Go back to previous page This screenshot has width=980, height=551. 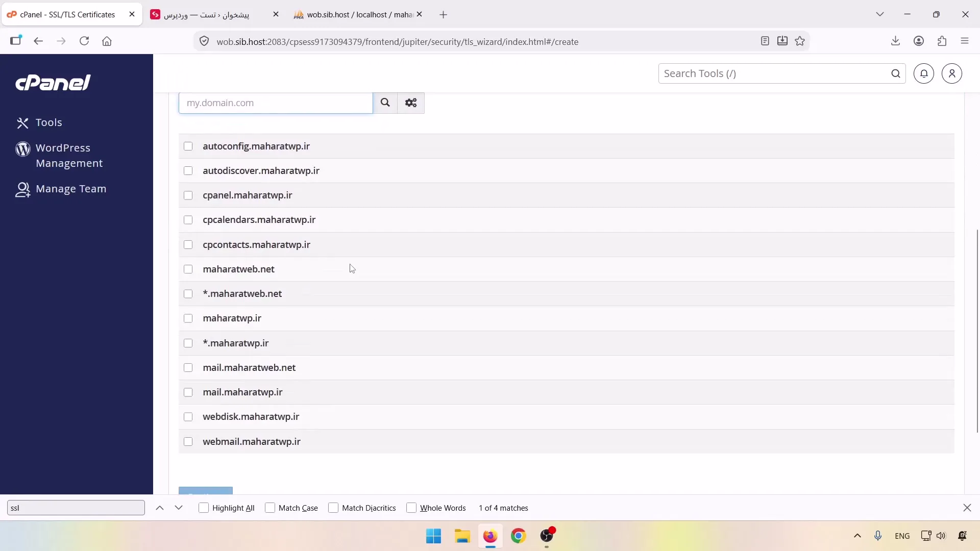[x=38, y=41]
